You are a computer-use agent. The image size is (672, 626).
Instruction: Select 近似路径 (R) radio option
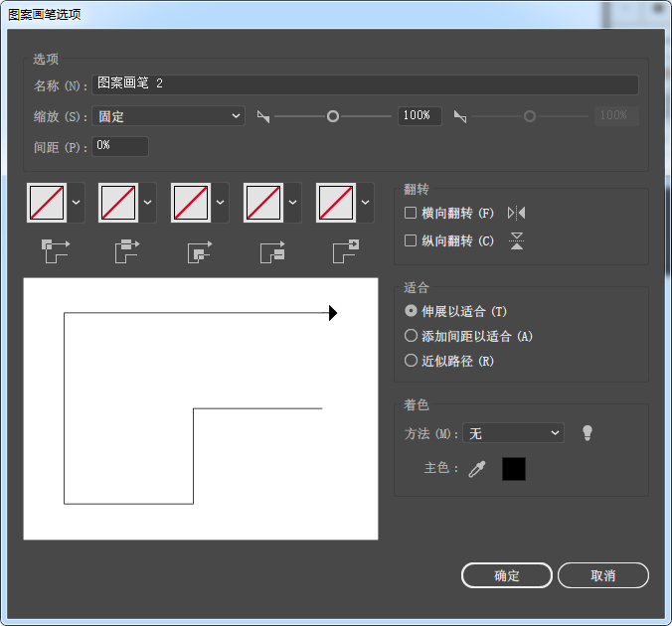(411, 361)
